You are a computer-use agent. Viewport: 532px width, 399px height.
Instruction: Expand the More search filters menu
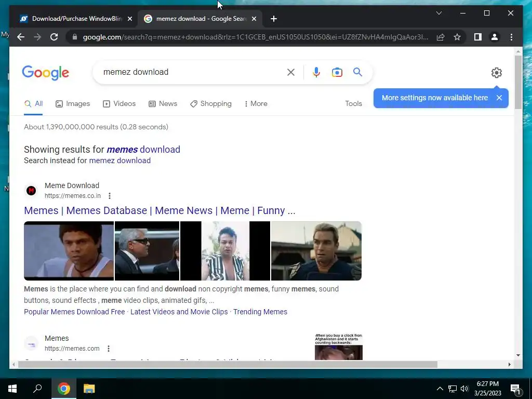(x=256, y=104)
